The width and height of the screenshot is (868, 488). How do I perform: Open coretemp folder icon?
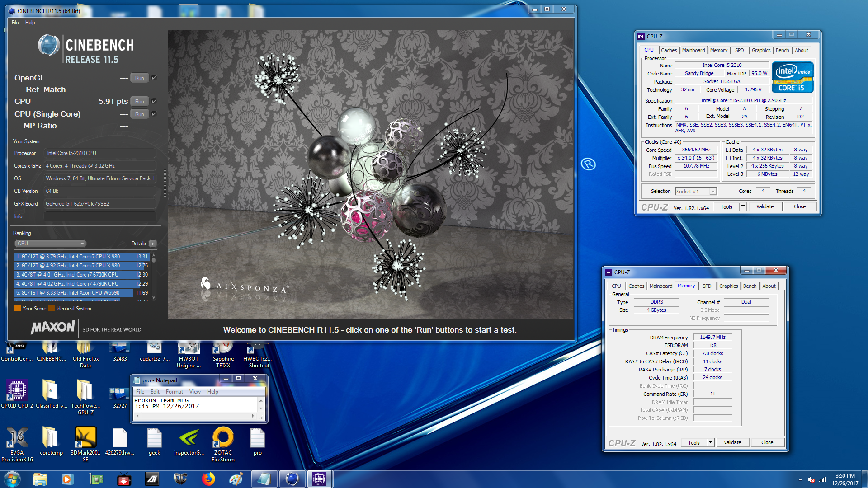(x=51, y=441)
